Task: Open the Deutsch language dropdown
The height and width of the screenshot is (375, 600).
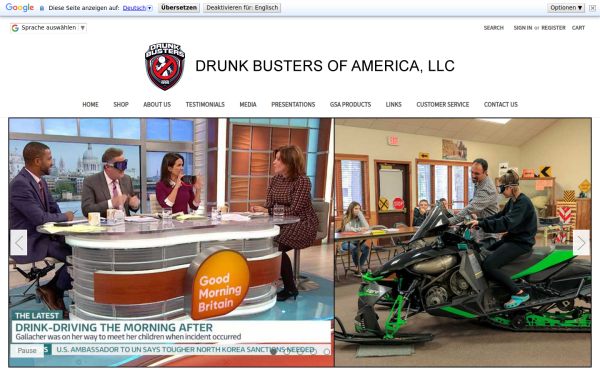Action: (x=137, y=8)
